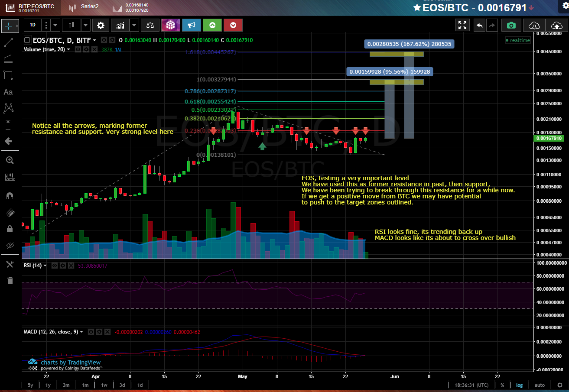
Task: Toggle visibility of the Volume indicator
Action: click(x=78, y=49)
